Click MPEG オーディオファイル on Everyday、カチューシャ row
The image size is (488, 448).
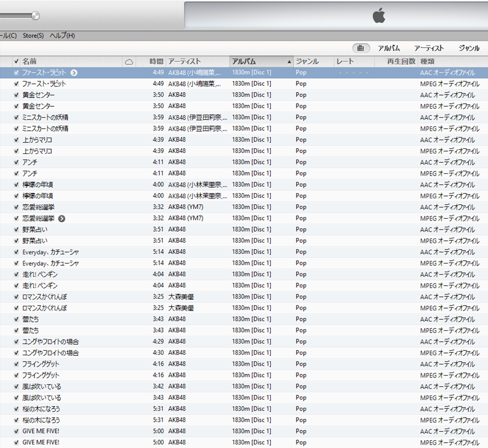(x=449, y=263)
